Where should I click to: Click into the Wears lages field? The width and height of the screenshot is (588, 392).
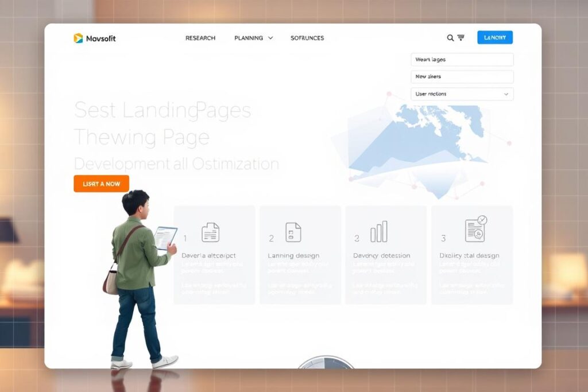462,60
